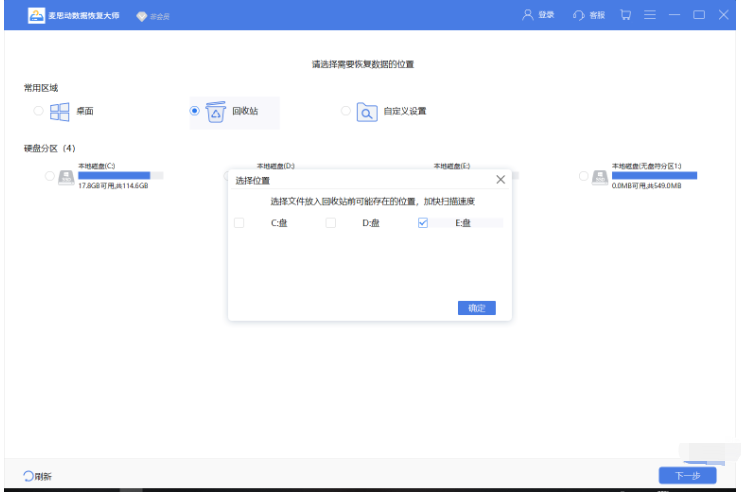741x494 pixels.
Task: Click the custom settings folder search icon
Action: pos(367,111)
